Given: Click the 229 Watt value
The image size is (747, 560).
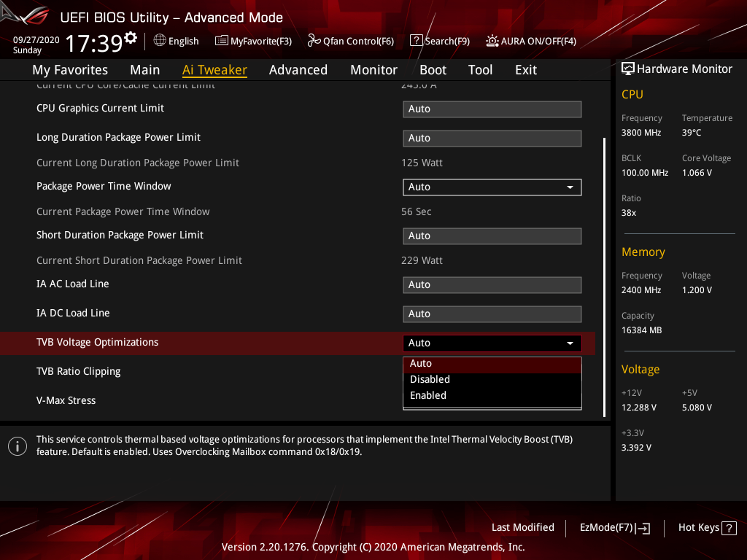Looking at the screenshot, I should (422, 260).
